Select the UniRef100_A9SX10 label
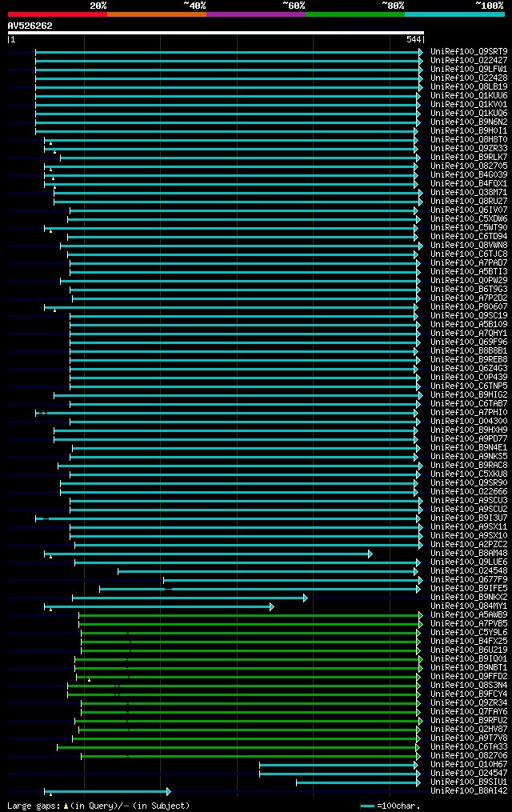512x812 pixels. (469, 536)
